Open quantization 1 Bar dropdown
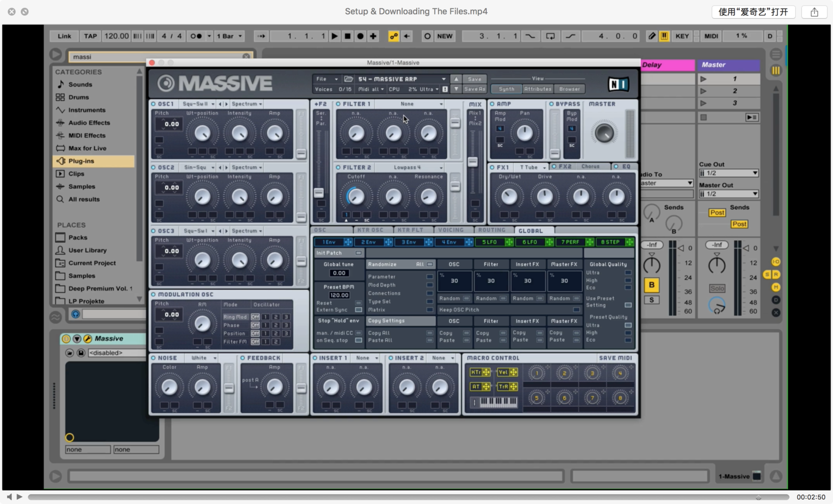 [229, 36]
